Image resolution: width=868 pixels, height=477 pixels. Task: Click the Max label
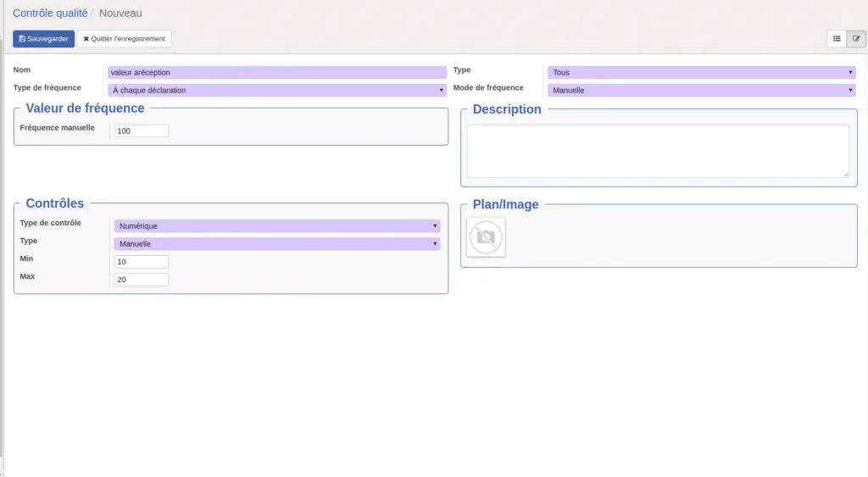pyautogui.click(x=27, y=276)
